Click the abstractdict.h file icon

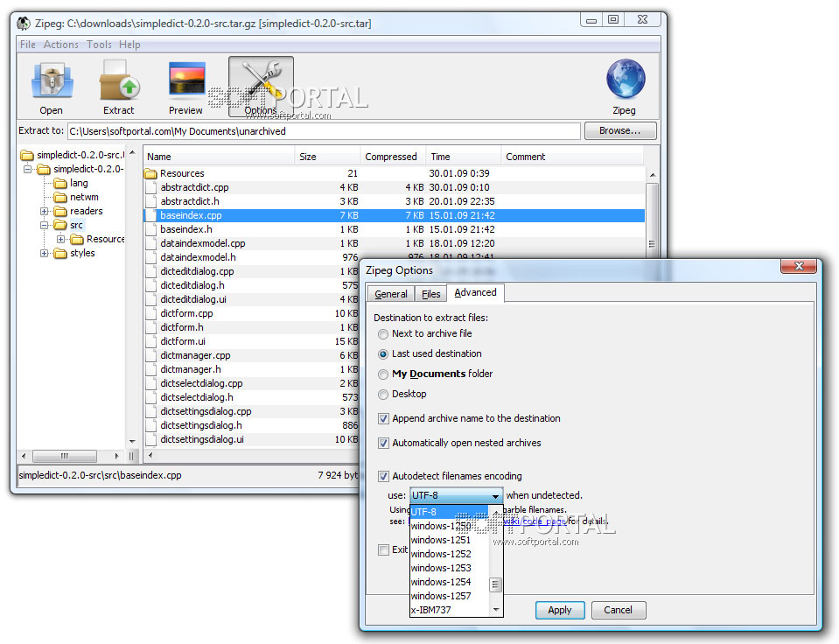tap(151, 201)
